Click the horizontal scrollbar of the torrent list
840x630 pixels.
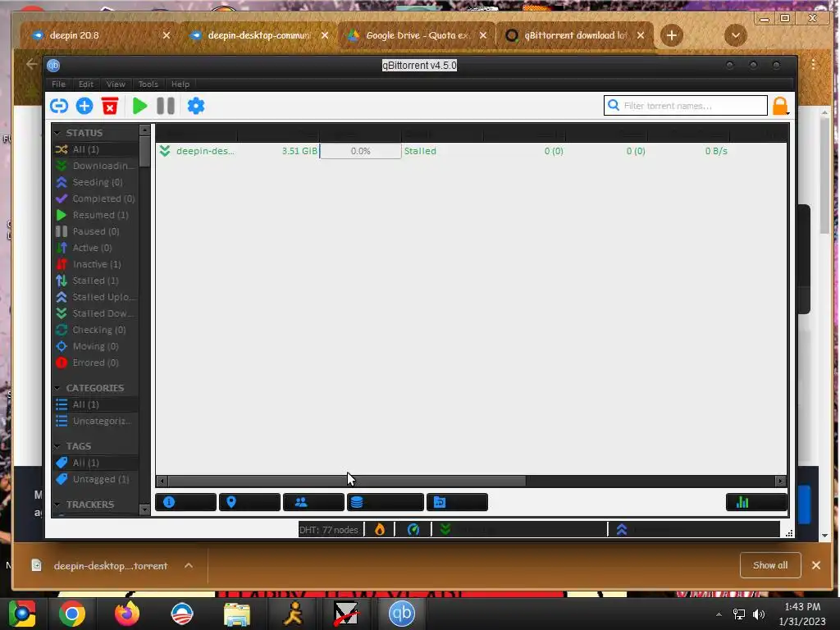[x=347, y=481]
